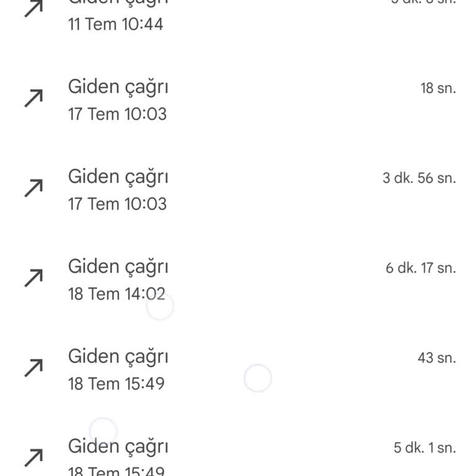Screen dimensions: 476x476
Task: Open the 'Giden çağrı' entry lasting 43 sn.
Action: pyautogui.click(x=118, y=356)
